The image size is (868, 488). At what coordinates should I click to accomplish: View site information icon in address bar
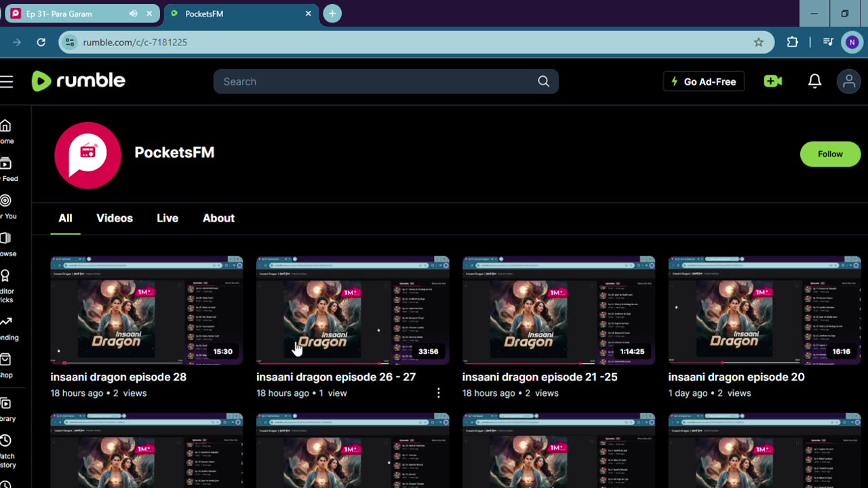(x=68, y=42)
